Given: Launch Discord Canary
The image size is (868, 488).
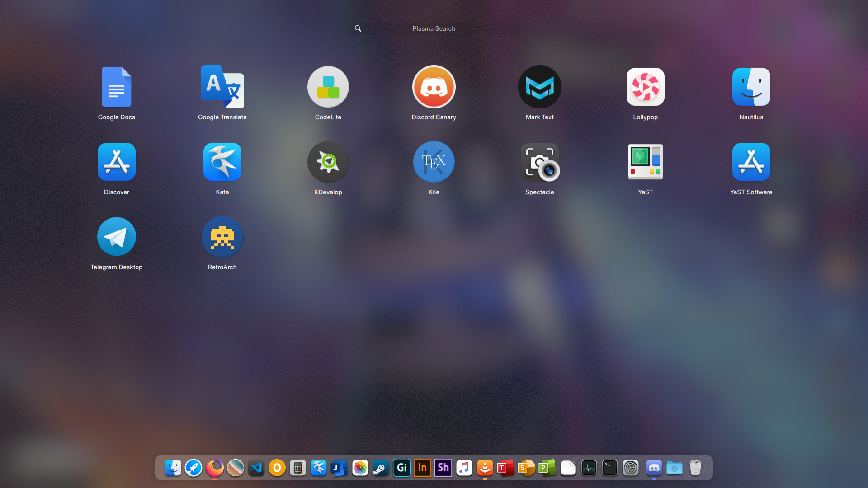Looking at the screenshot, I should click(434, 87).
